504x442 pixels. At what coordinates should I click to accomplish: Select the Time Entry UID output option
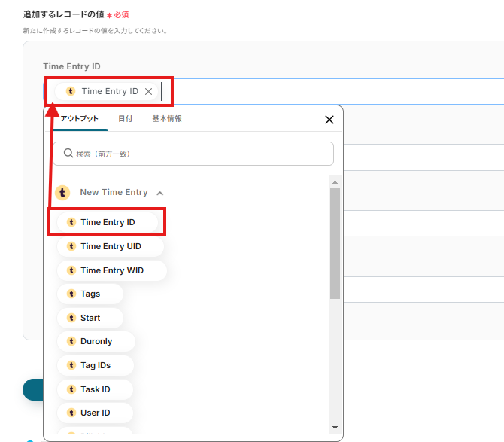111,246
